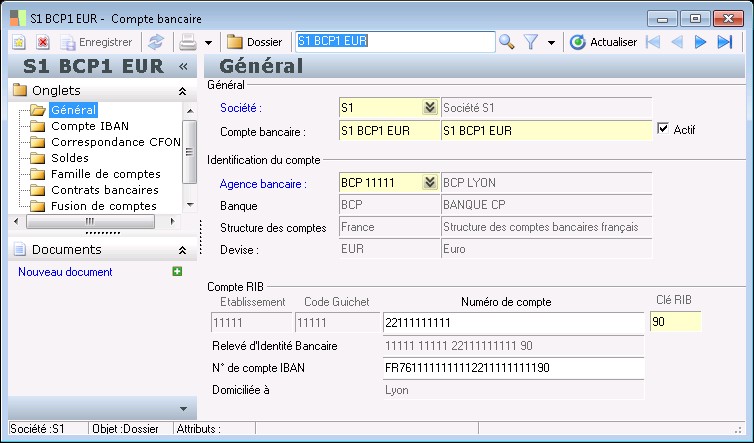Go to last record arrow
The height and width of the screenshot is (443, 754).
tap(725, 42)
